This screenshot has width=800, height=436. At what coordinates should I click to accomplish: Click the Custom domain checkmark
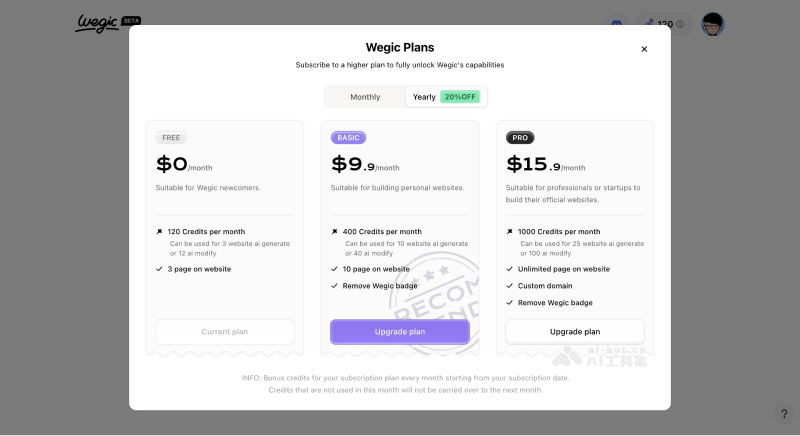(510, 286)
